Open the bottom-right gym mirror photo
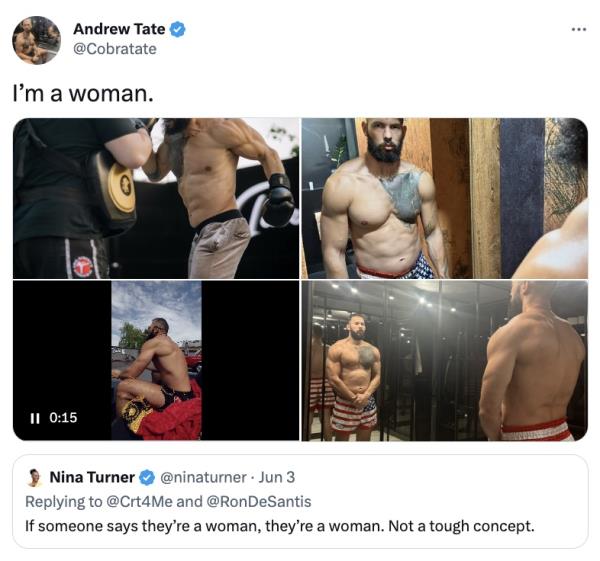Screen dimensions: 600x561 click(x=445, y=360)
